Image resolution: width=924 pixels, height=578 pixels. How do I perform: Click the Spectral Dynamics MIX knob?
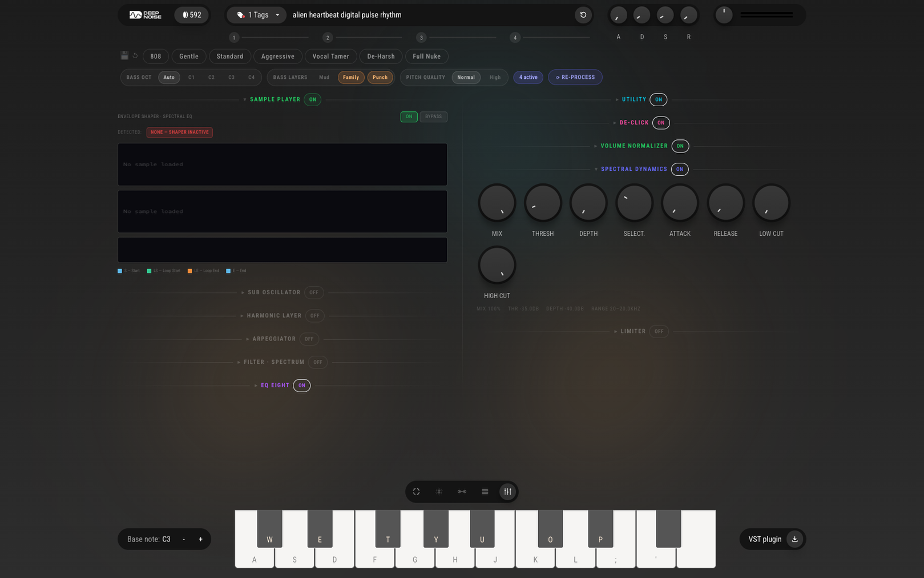click(x=497, y=203)
